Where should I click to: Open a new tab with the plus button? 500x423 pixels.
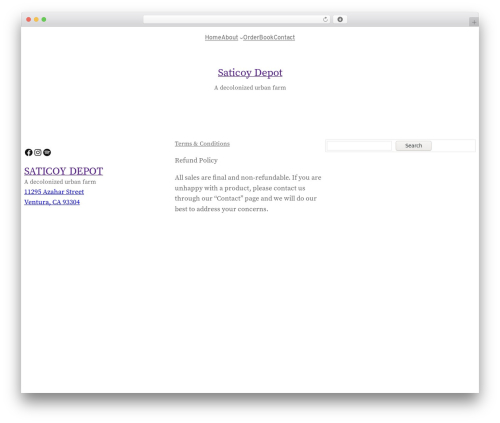474,22
